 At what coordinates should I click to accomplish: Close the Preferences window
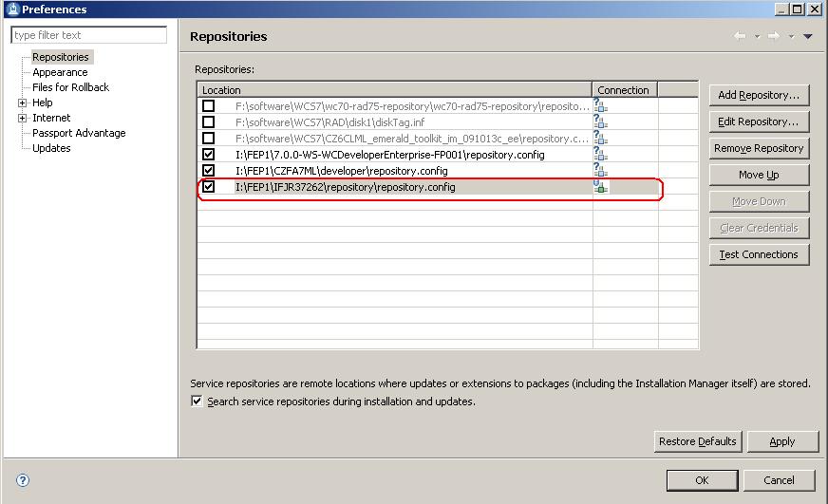point(815,9)
